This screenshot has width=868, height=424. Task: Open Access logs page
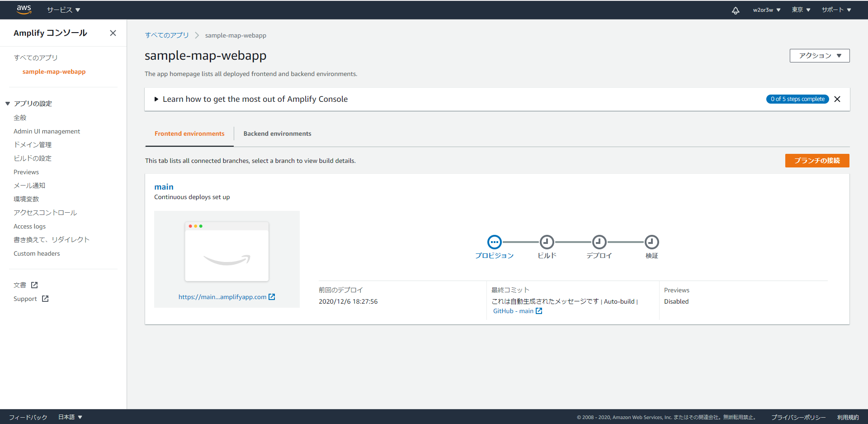pos(29,226)
